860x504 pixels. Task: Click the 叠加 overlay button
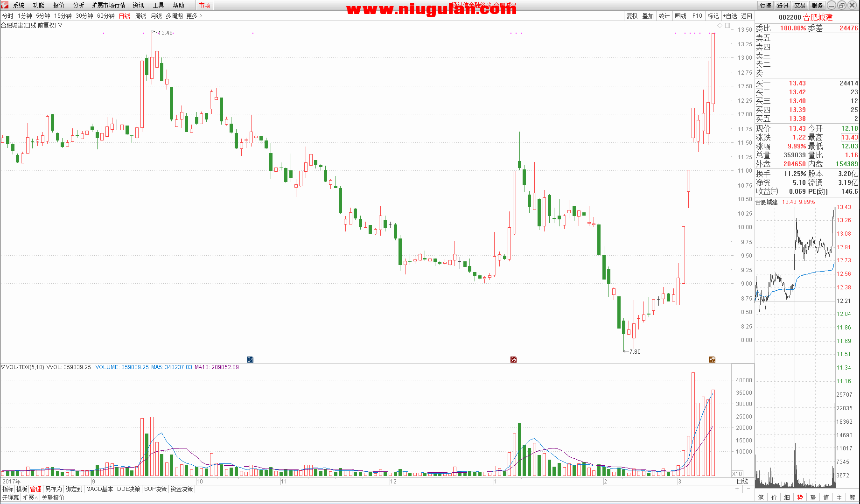(648, 16)
